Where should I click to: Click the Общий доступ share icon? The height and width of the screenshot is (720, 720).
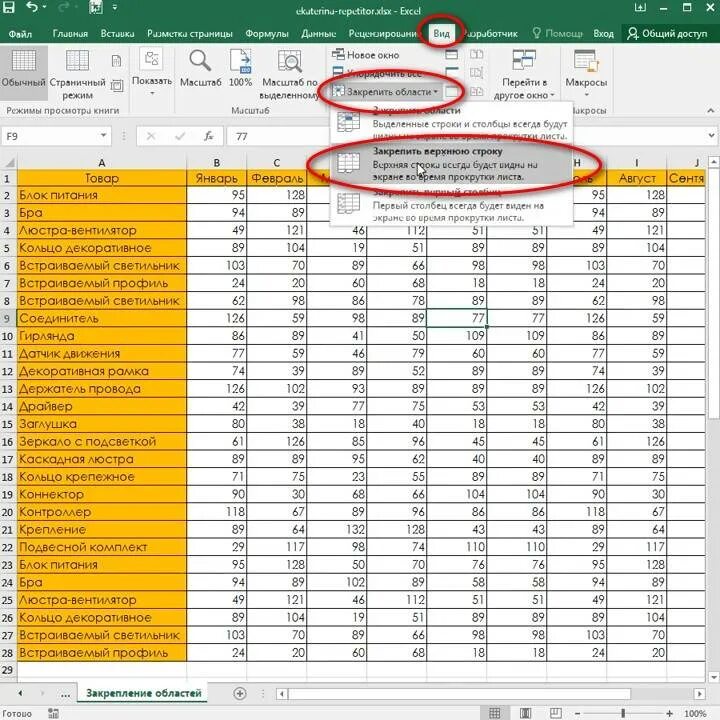pyautogui.click(x=632, y=34)
